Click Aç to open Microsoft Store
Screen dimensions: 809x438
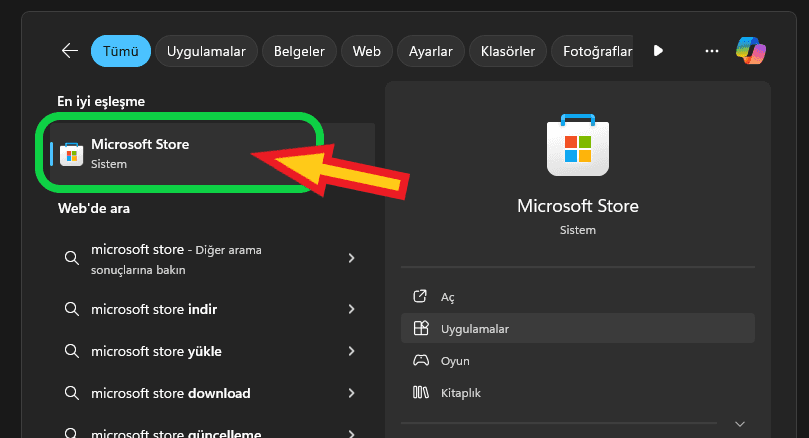pos(578,297)
